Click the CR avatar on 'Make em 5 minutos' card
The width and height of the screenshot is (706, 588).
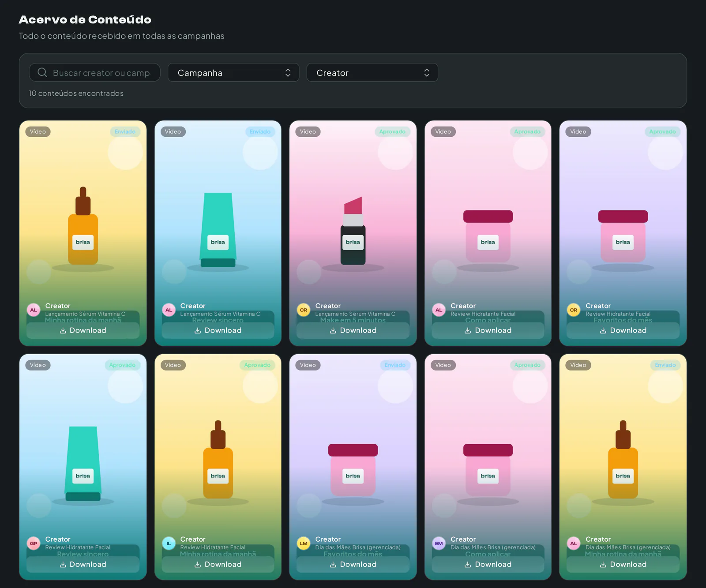304,310
